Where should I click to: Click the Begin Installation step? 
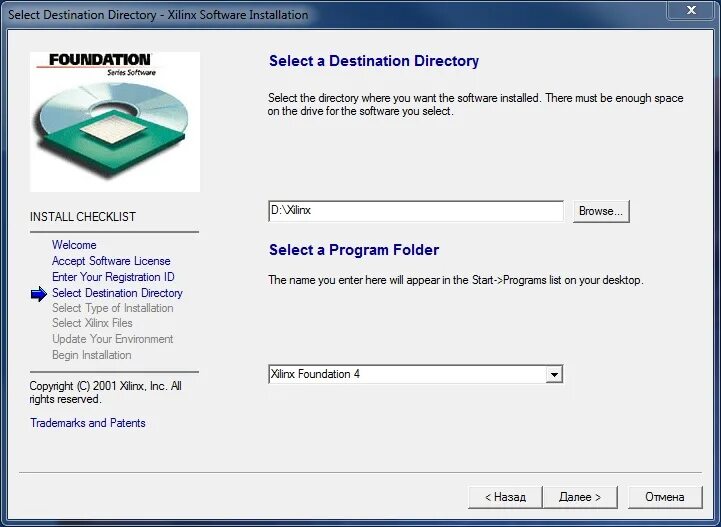[92, 355]
